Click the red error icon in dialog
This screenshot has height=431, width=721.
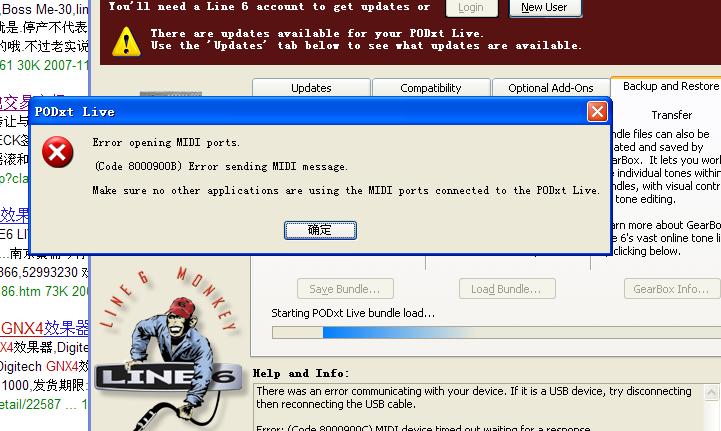click(x=57, y=152)
